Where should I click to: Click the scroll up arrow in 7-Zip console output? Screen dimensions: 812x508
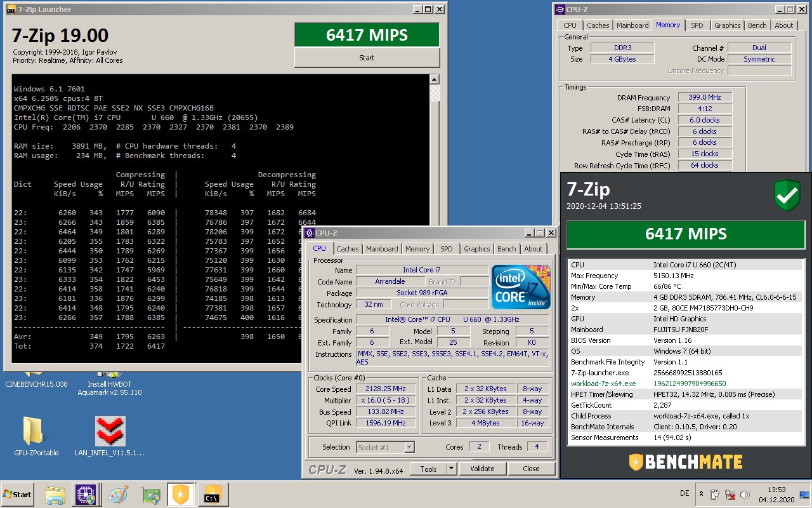(435, 79)
